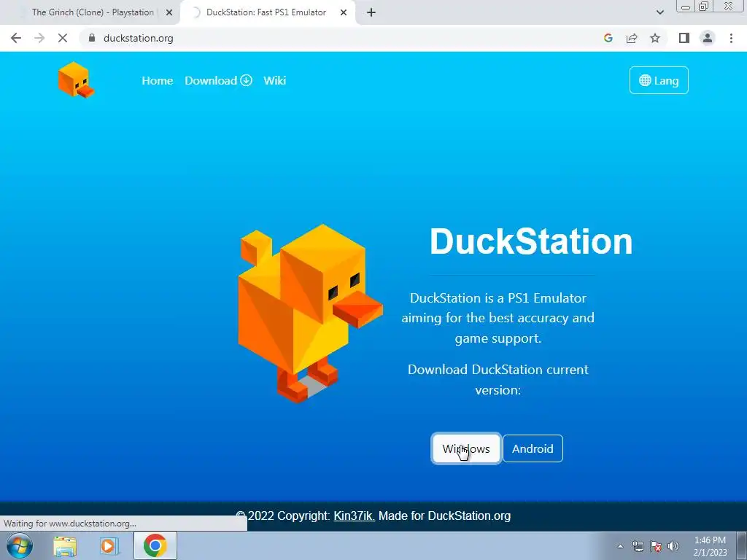The image size is (747, 560).
Task: Click the Chrome taskbar icon
Action: click(155, 545)
